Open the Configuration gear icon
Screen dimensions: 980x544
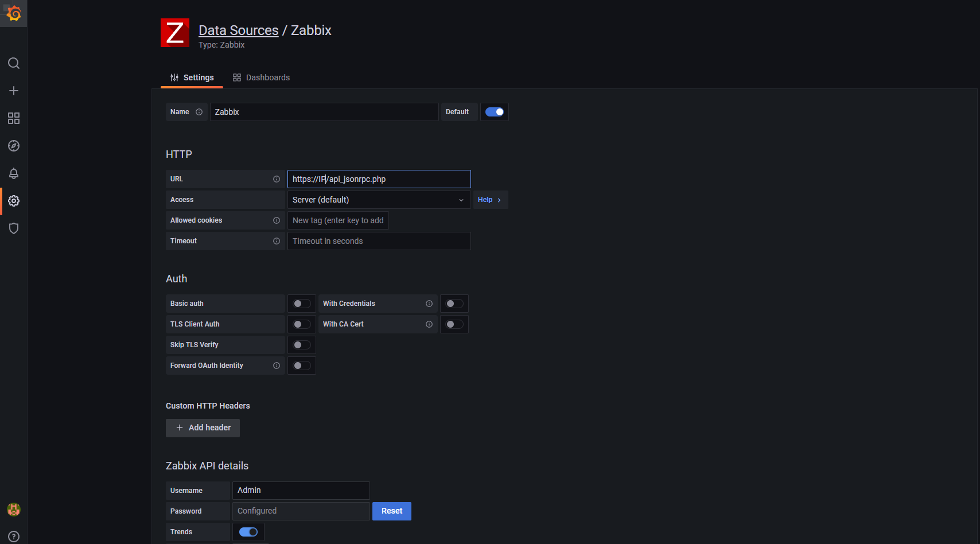(14, 201)
